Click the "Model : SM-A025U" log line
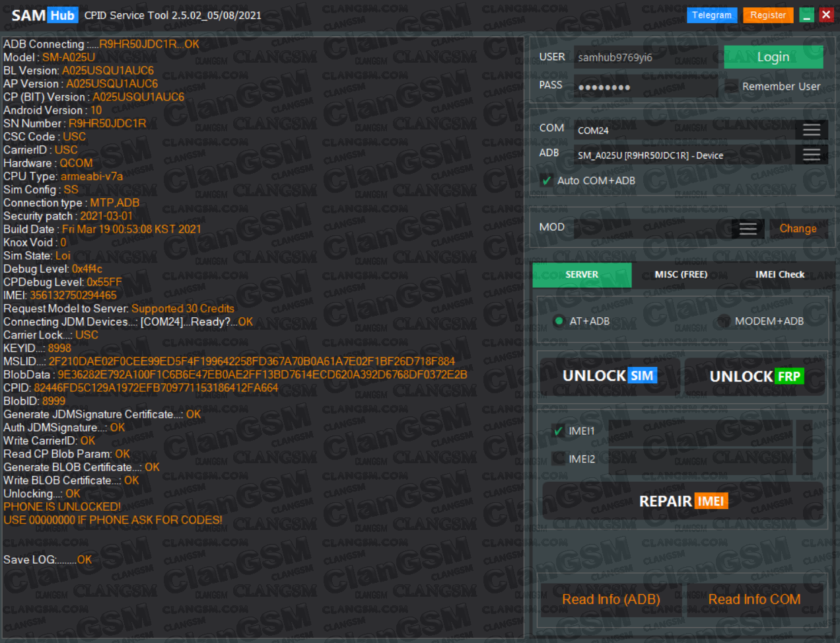The width and height of the screenshot is (840, 643). [x=50, y=57]
